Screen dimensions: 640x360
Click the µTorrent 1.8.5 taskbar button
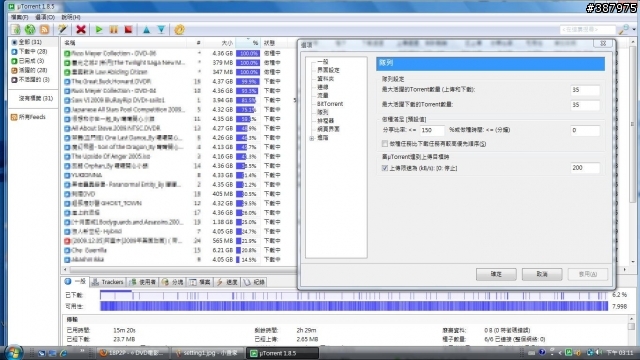click(x=282, y=353)
